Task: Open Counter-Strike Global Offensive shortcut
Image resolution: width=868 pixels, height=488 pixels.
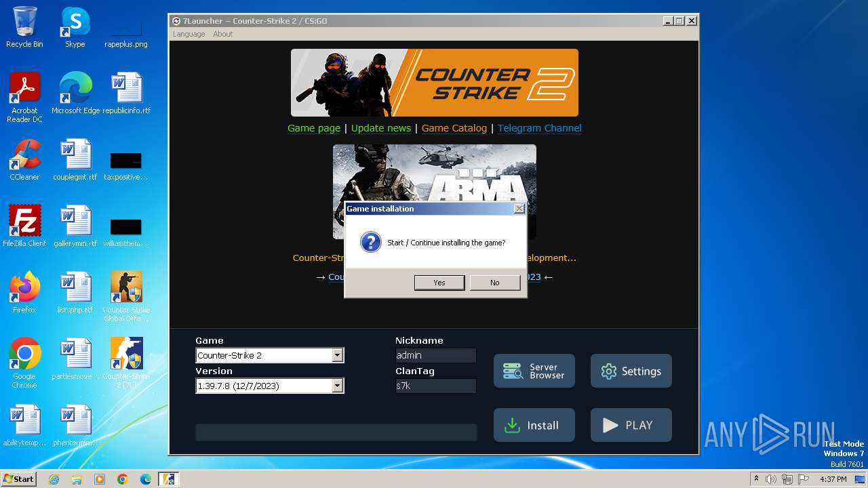Action: pyautogui.click(x=126, y=297)
